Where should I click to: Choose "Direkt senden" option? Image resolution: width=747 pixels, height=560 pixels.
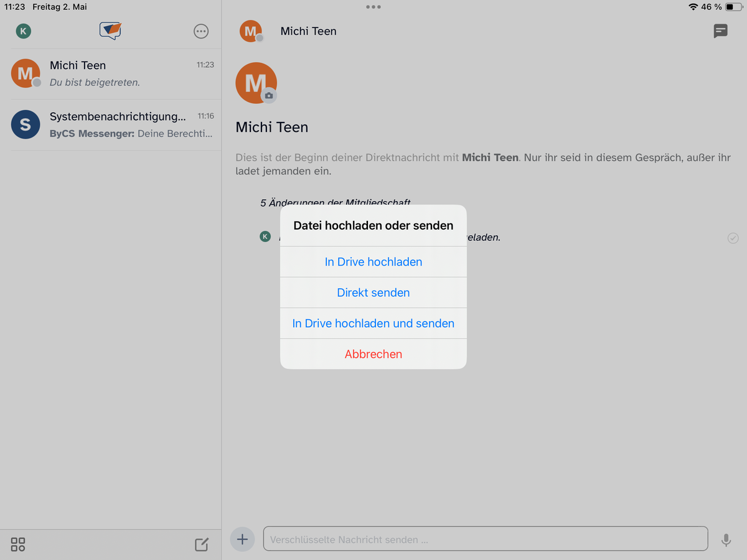tap(374, 292)
